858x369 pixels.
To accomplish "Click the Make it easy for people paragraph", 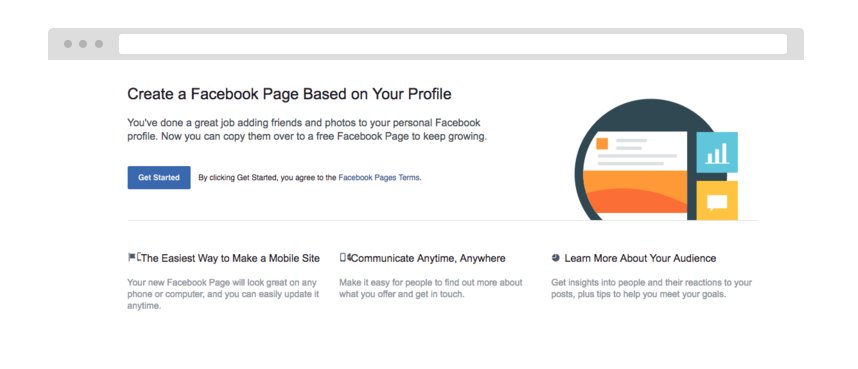I will point(431,289).
